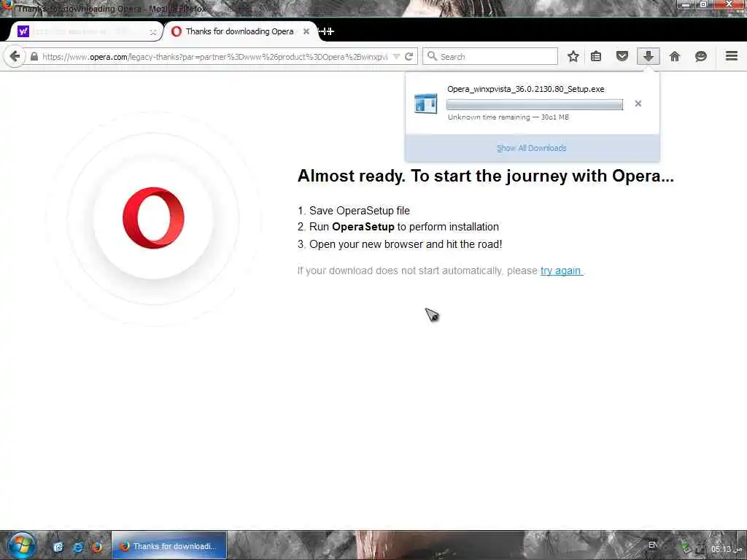
Task: Click the padlock site identity icon
Action: click(34, 57)
